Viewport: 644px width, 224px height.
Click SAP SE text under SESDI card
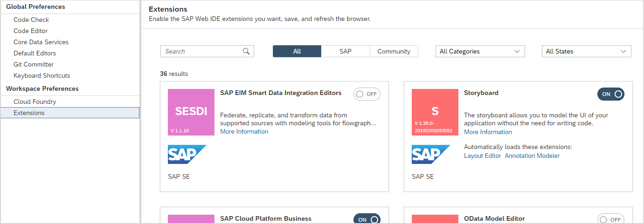point(179,176)
